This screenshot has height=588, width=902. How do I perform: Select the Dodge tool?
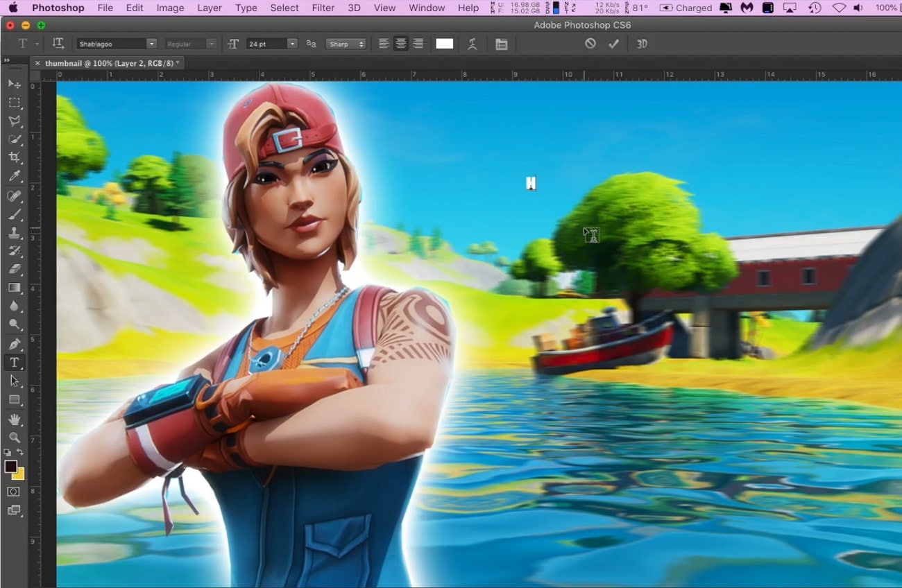click(x=14, y=325)
